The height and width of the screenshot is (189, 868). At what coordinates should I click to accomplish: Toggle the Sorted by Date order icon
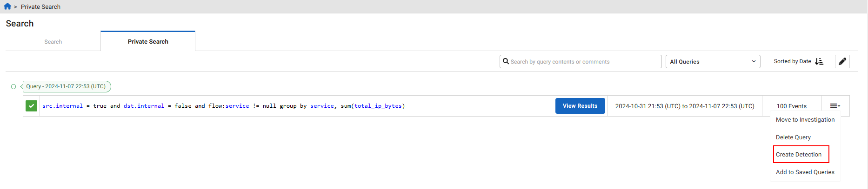(819, 61)
